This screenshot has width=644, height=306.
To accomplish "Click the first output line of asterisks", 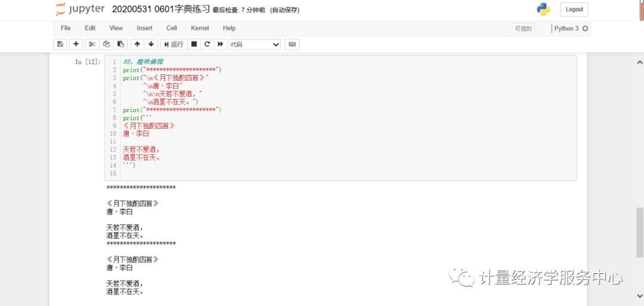I will click(141, 188).
